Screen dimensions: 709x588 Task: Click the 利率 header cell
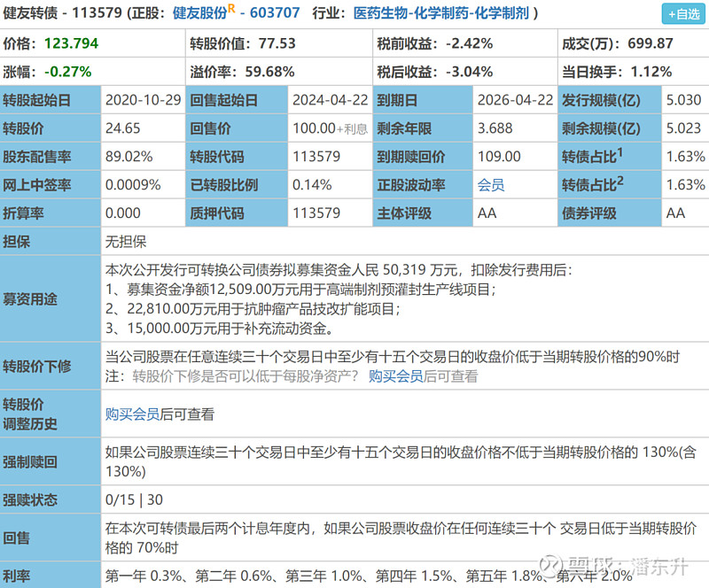[51, 576]
